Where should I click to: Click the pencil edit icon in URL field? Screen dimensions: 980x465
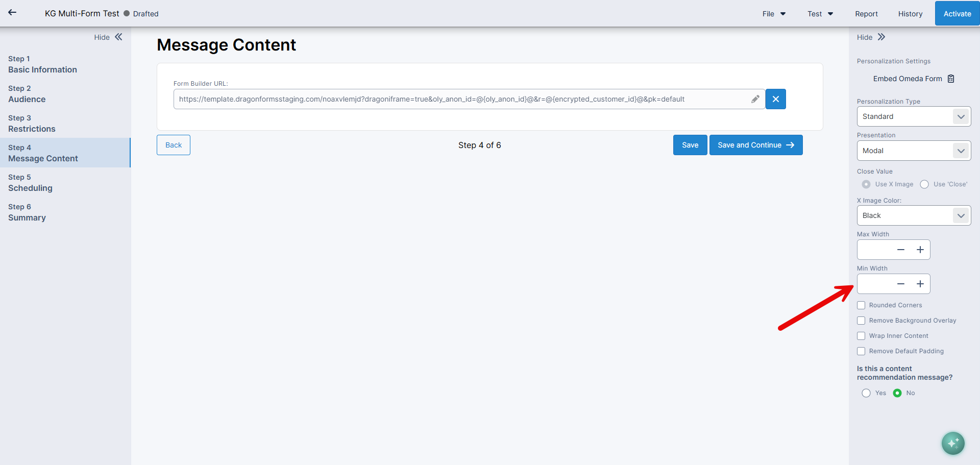pos(755,99)
